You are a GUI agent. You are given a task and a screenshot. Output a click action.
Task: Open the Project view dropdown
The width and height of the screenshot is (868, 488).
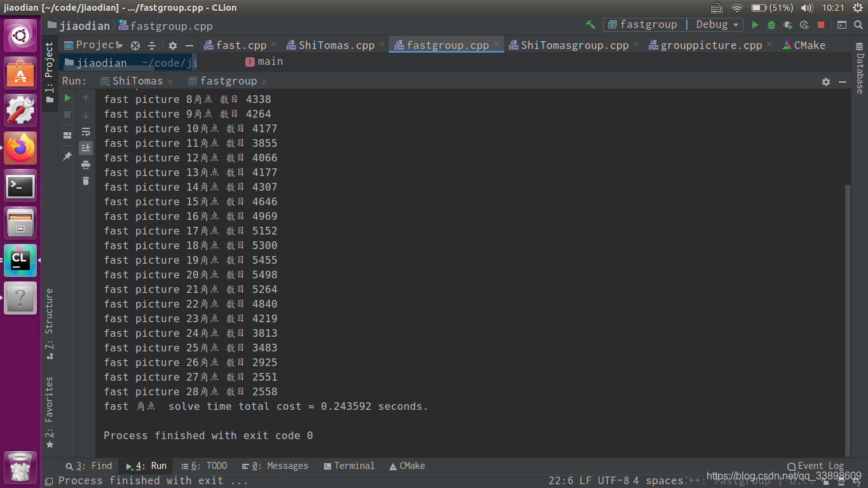point(93,45)
